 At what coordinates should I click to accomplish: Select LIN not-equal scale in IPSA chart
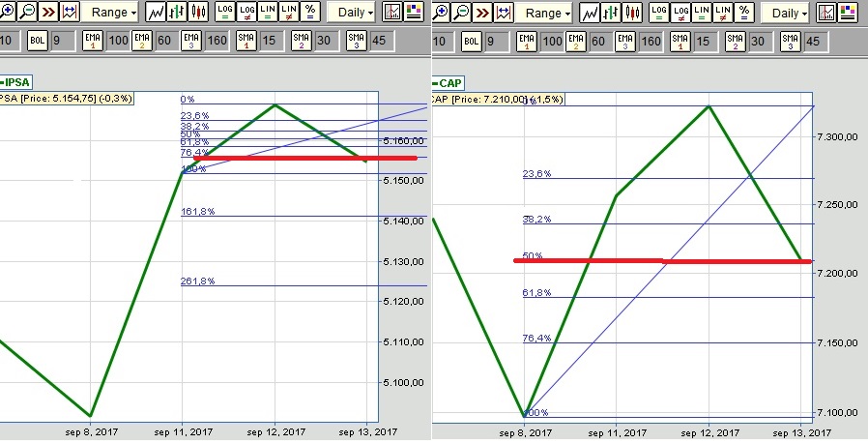point(289,12)
